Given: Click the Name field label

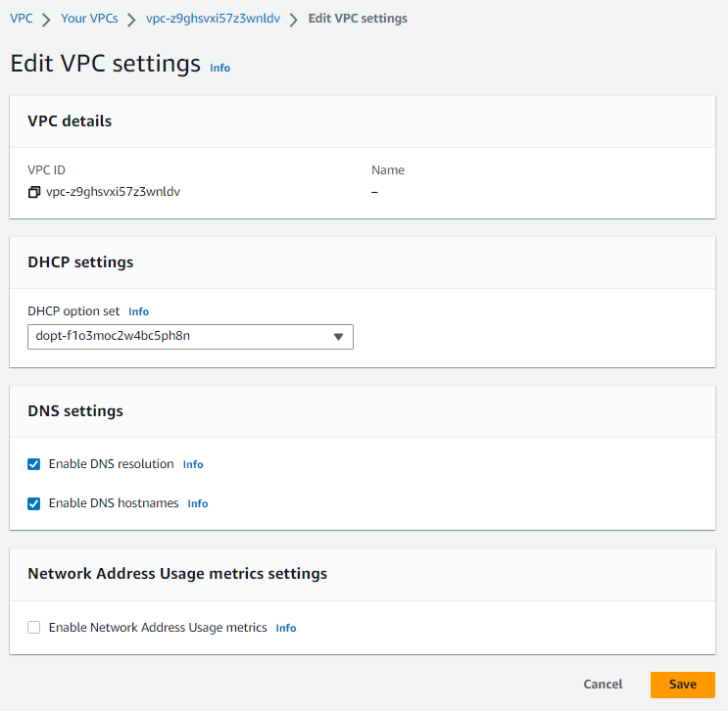Looking at the screenshot, I should pos(388,170).
